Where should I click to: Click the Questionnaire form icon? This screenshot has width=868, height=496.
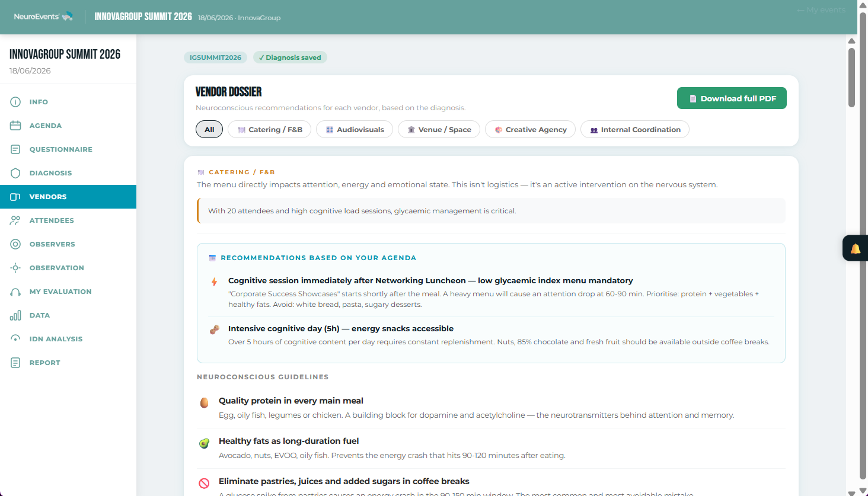pyautogui.click(x=15, y=149)
